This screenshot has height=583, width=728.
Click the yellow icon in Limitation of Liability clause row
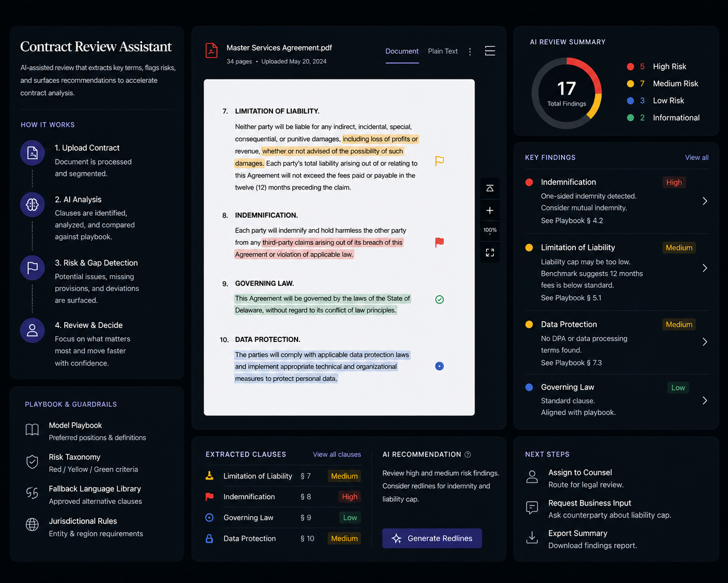pos(209,475)
